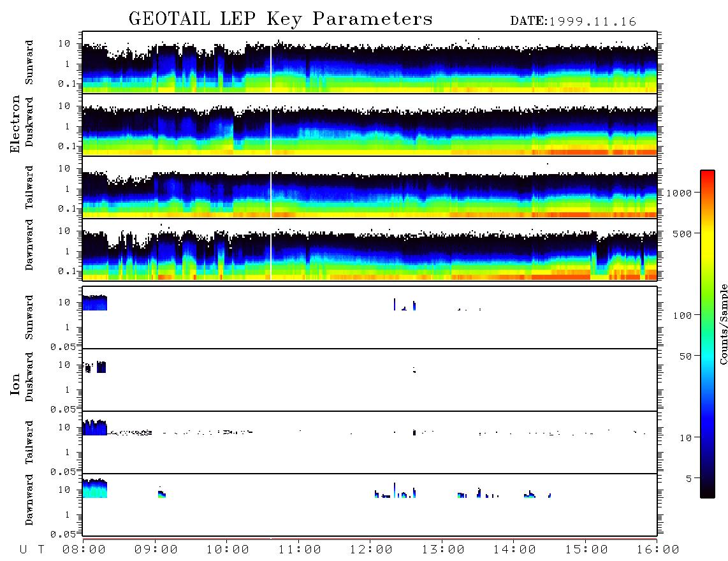Select the Electron 'Sunward' panel label
This screenshot has height=561, width=728.
(x=29, y=62)
